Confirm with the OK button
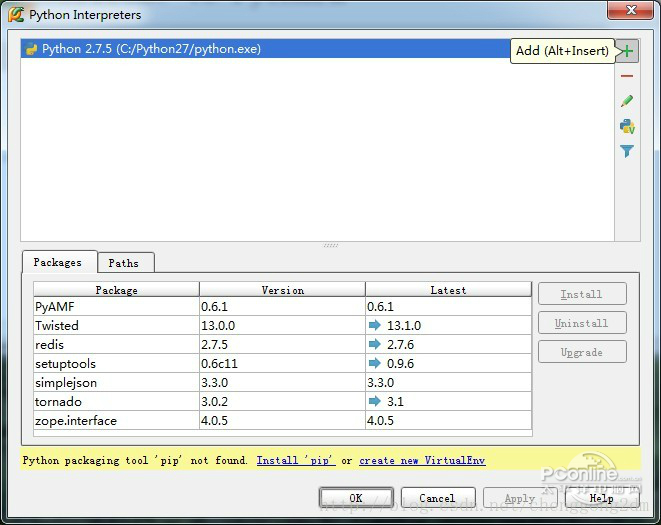This screenshot has height=525, width=661. point(356,498)
